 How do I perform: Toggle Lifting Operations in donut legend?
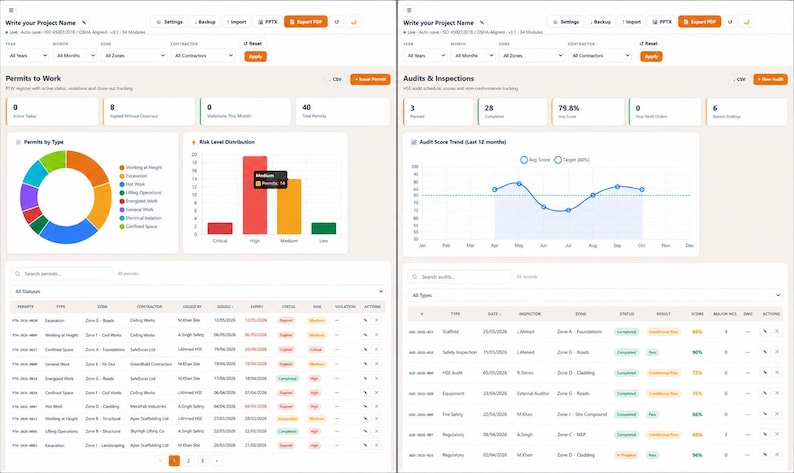[140, 192]
